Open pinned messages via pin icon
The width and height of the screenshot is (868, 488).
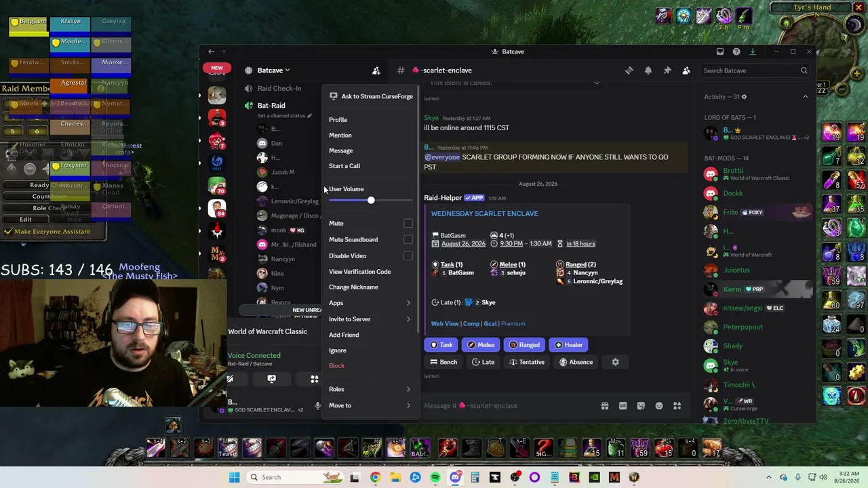click(x=667, y=70)
